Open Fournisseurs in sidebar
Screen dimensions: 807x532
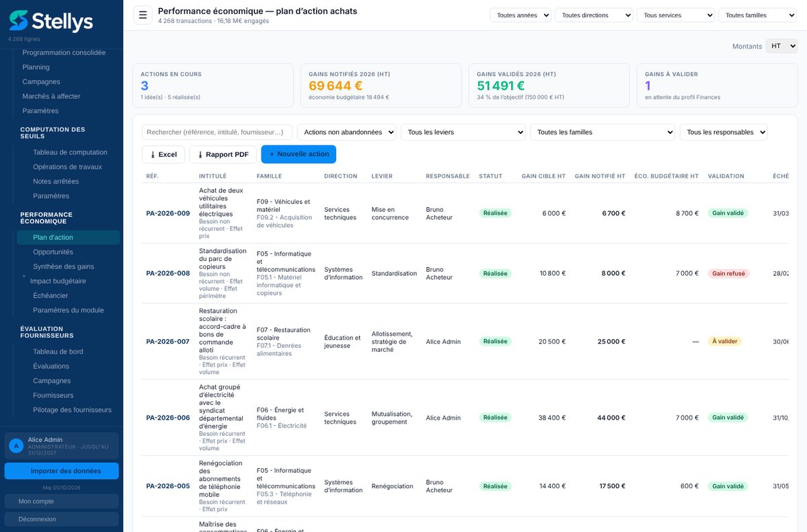coord(53,395)
